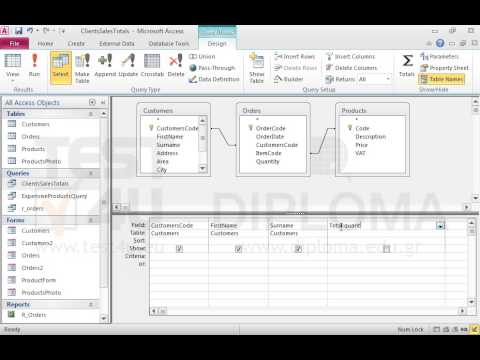Uncheck Show box for Surname column
This screenshot has height=360, width=480.
298,249
